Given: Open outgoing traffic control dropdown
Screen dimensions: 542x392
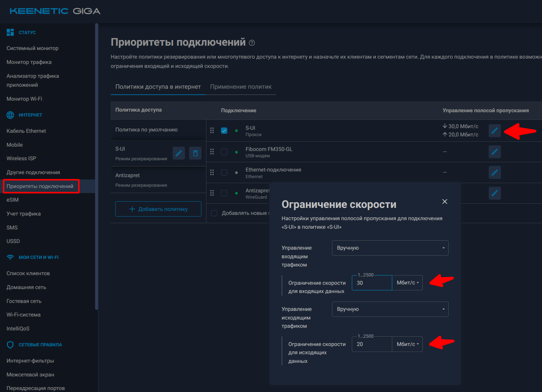Looking at the screenshot, I should point(390,309).
